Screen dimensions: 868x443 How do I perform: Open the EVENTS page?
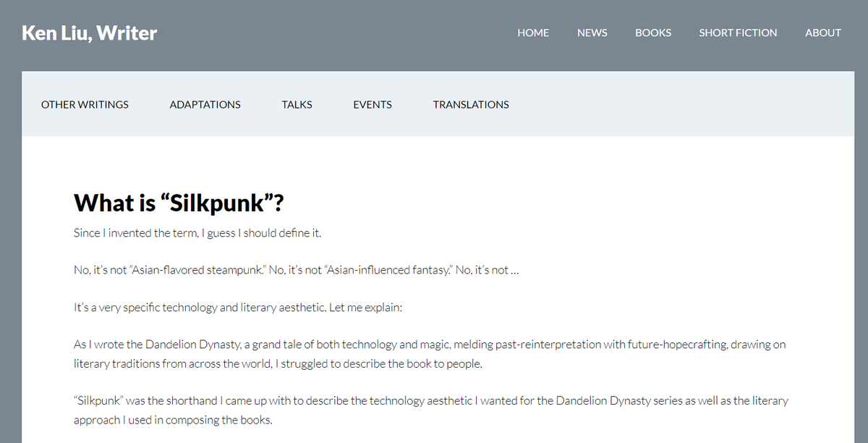pyautogui.click(x=372, y=104)
